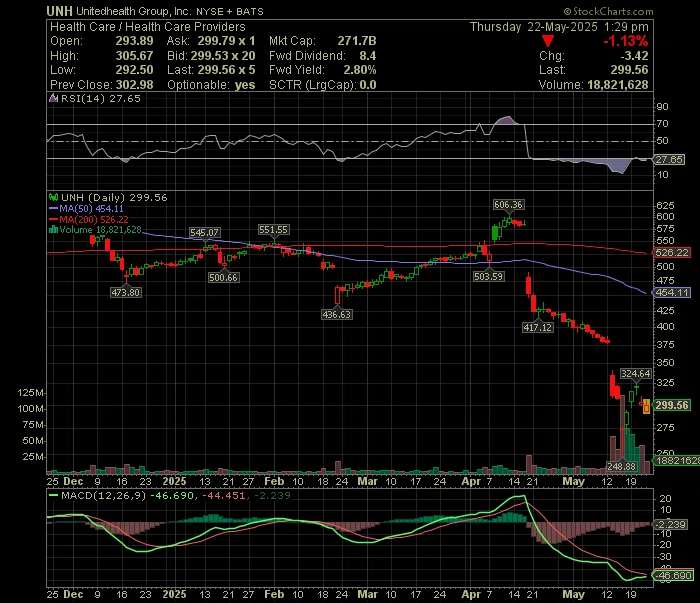Click the UNH (Daily) candlestick legend icon
This screenshot has width=700, height=603.
click(53, 197)
